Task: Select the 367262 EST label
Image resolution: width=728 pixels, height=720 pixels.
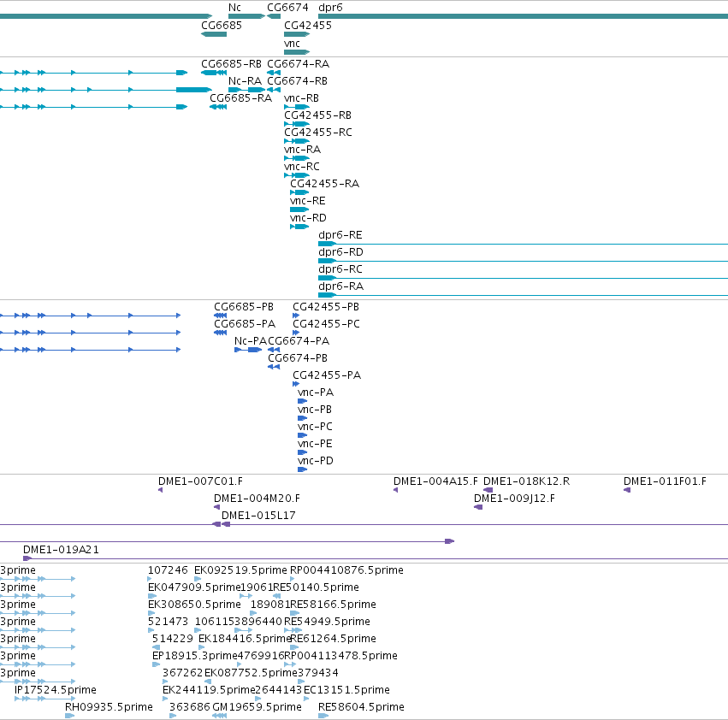Action: tap(182, 673)
